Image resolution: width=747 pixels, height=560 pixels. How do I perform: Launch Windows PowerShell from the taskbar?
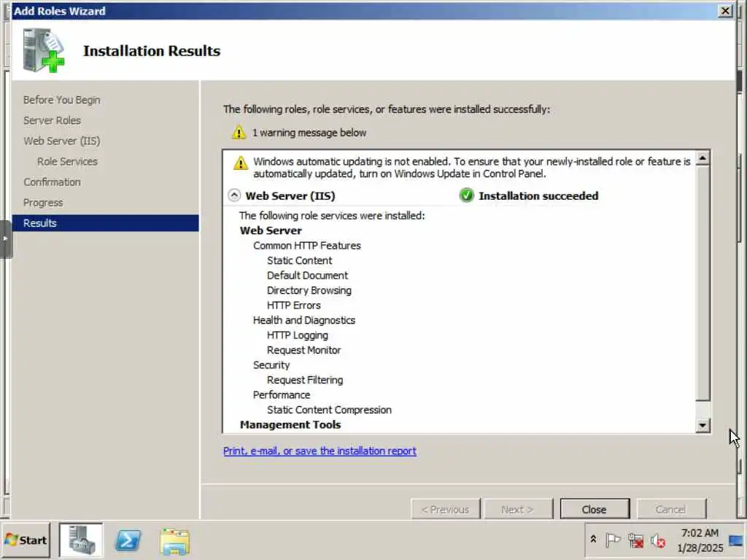tap(128, 540)
